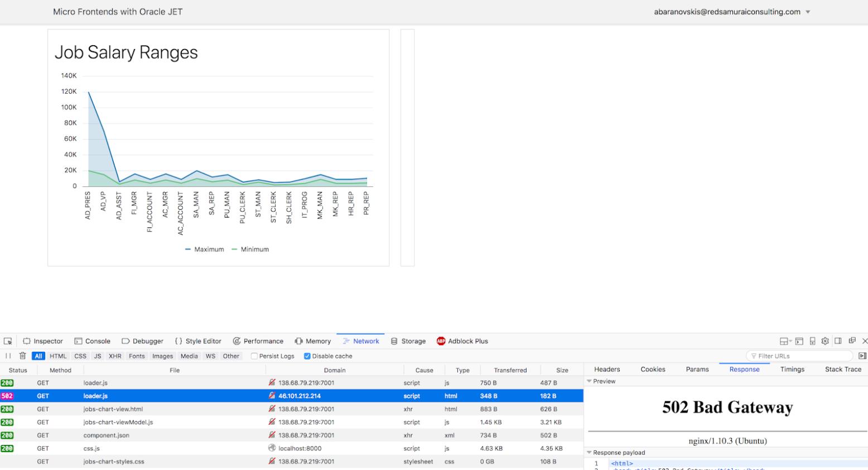
Task: Activate the element picker icon in DevTools
Action: [8, 341]
